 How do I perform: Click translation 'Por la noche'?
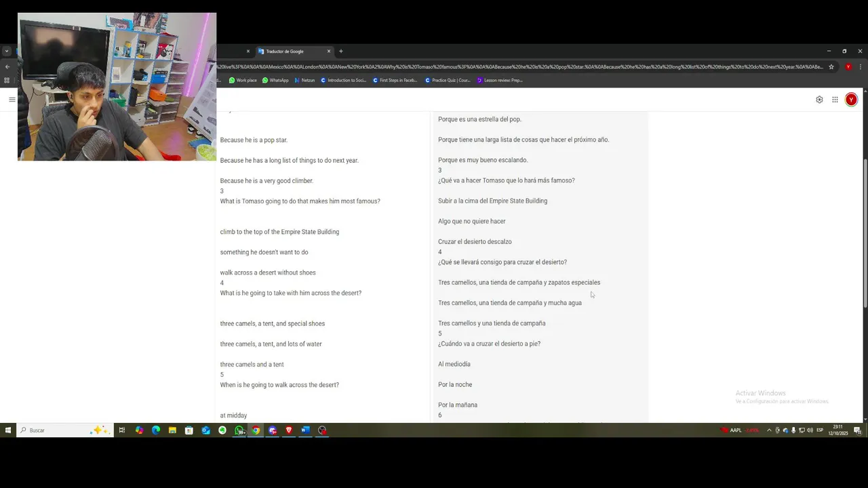(455, 385)
